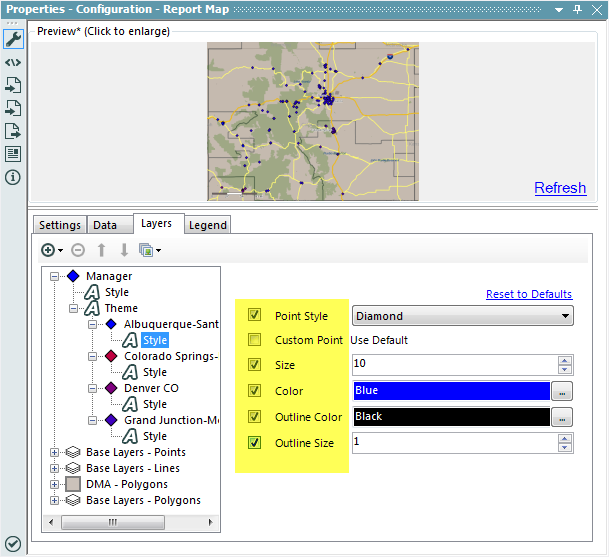The image size is (609, 557).
Task: Select Style under Denver CO
Action: click(155, 404)
